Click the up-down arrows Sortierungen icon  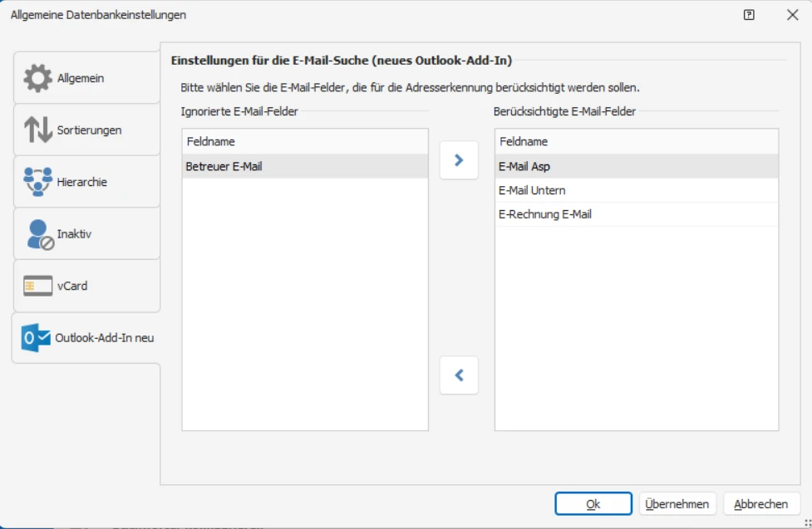pyautogui.click(x=37, y=130)
